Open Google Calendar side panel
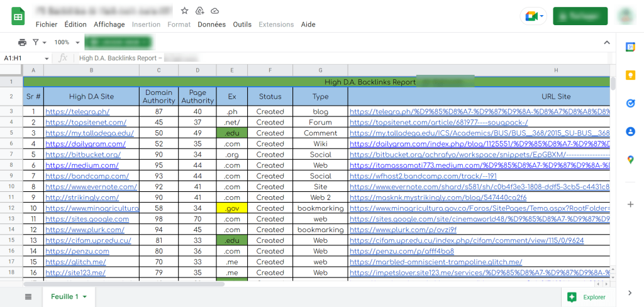 point(630,47)
